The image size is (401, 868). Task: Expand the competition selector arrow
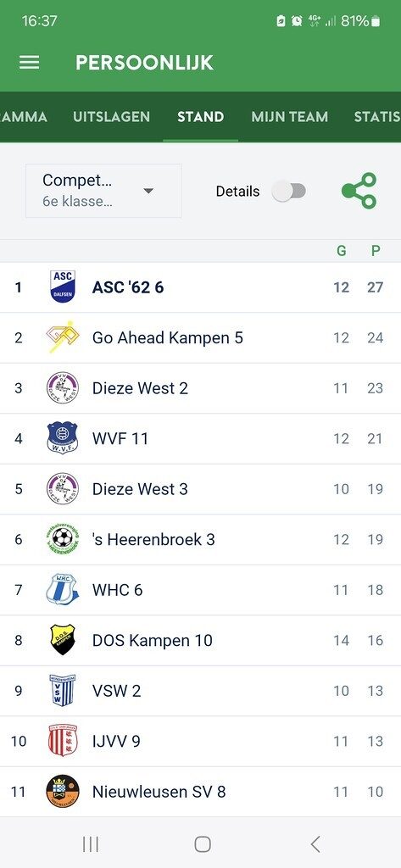tap(148, 191)
